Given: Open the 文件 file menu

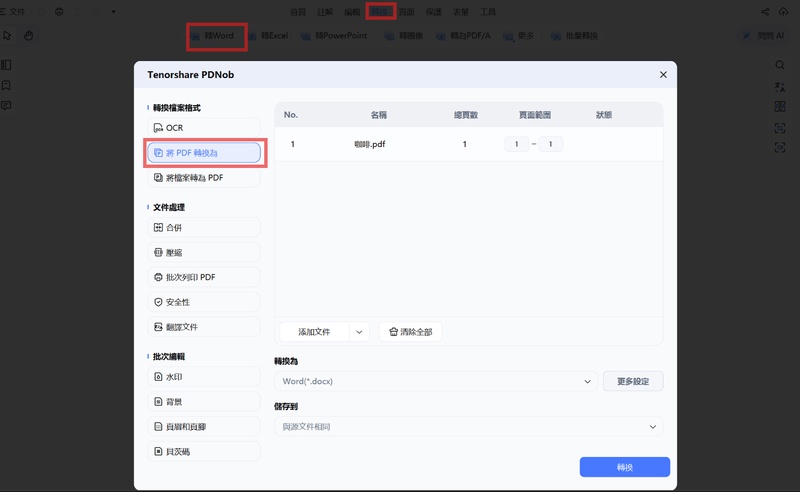Looking at the screenshot, I should coord(13,12).
